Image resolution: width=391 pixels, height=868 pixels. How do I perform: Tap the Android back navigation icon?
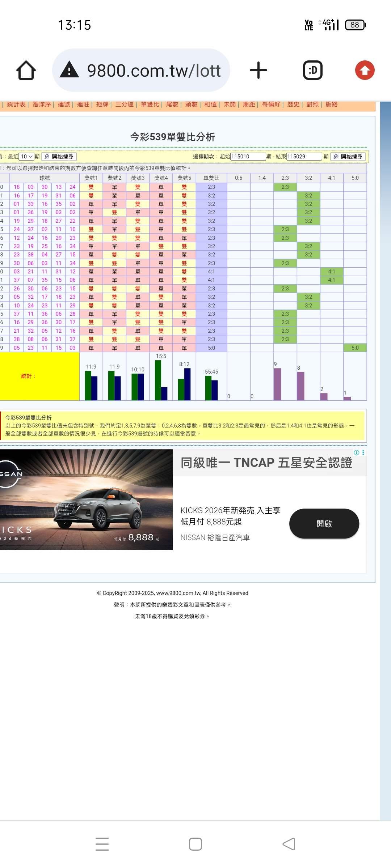click(289, 844)
